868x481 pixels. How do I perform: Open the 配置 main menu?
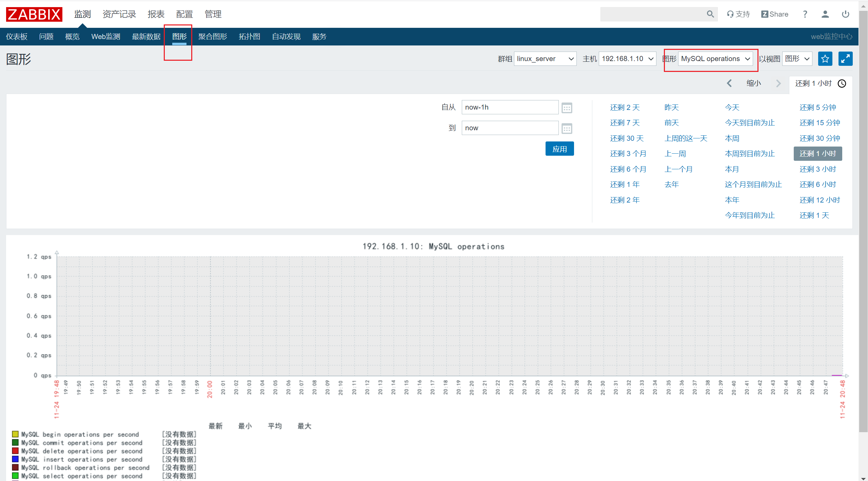184,14
